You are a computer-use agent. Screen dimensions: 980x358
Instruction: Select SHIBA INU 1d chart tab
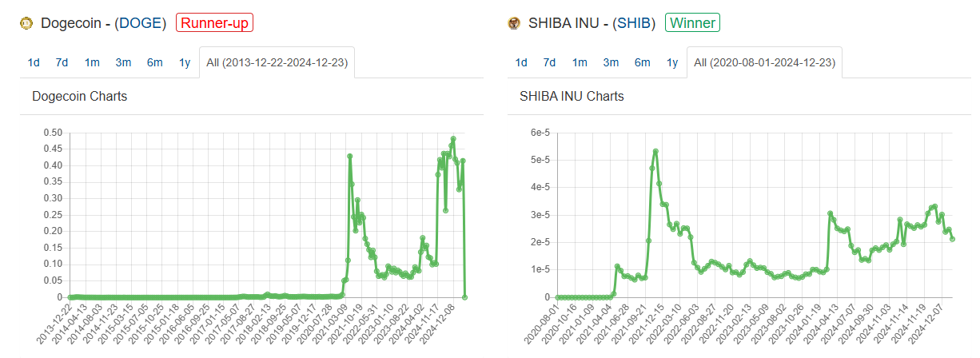[x=521, y=62]
